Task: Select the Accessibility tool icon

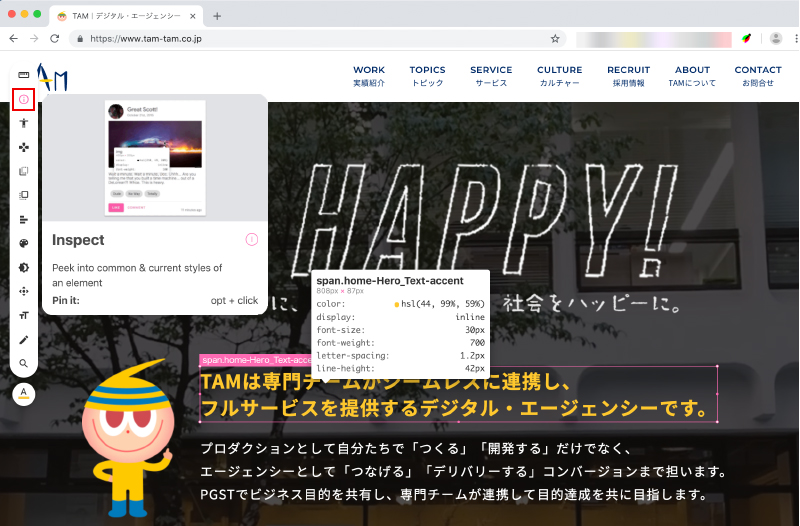Action: tap(23, 123)
